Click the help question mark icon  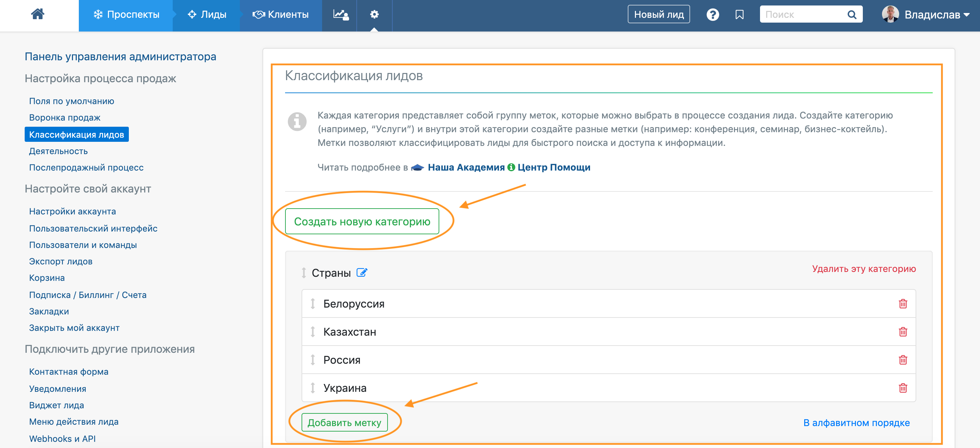point(712,15)
